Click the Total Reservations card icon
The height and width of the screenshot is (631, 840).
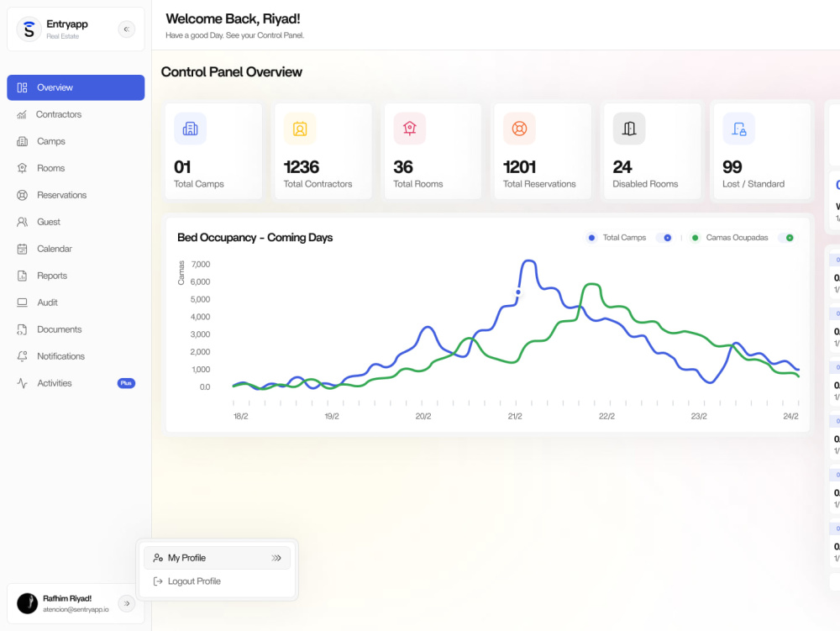tap(519, 129)
